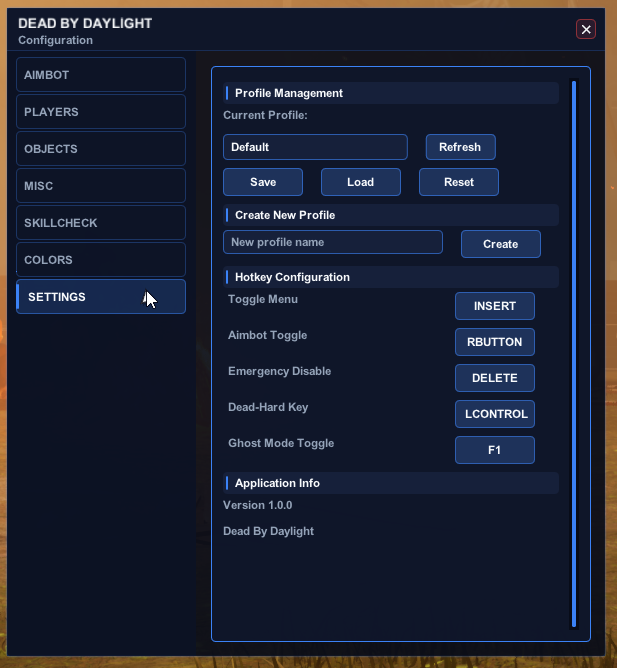Save the current profile

pyautogui.click(x=263, y=182)
